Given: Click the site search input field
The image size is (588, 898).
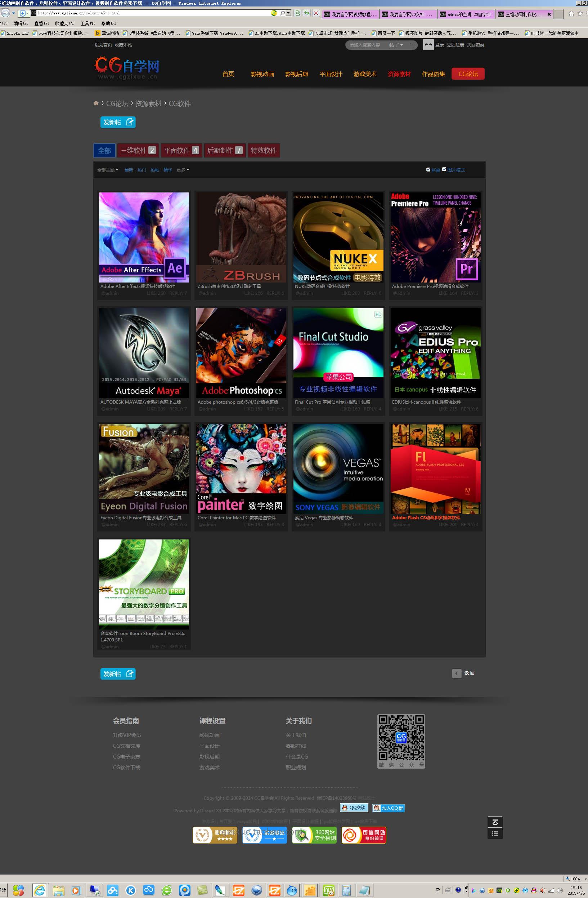Looking at the screenshot, I should tap(366, 45).
